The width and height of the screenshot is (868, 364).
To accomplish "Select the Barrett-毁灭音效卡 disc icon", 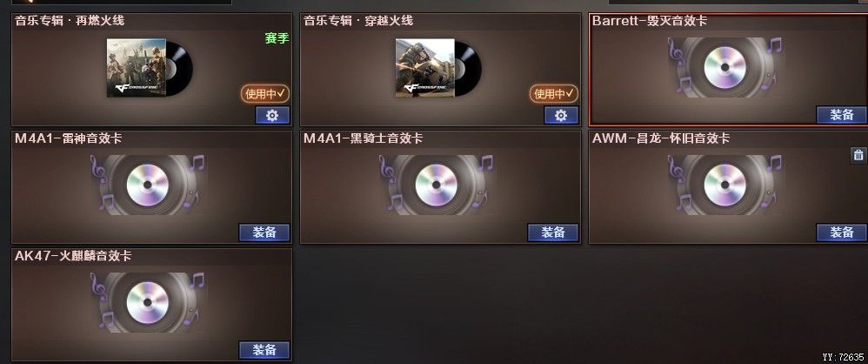I will (724, 67).
